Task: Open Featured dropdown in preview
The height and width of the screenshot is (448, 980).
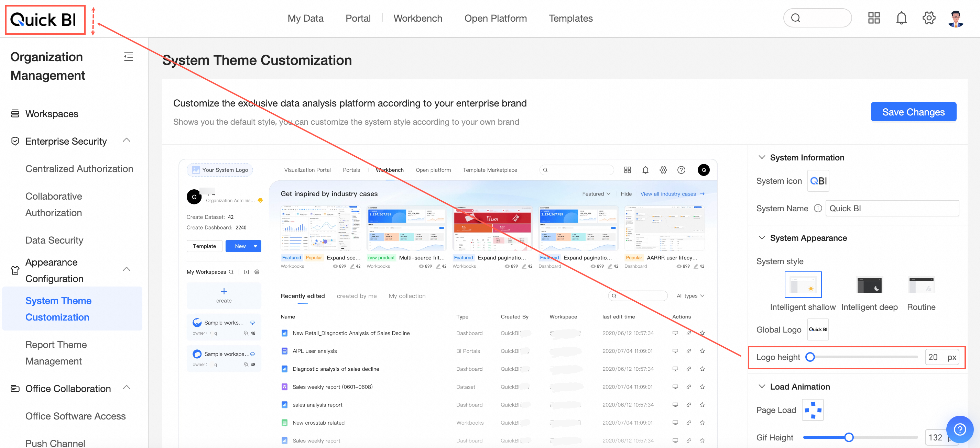Action: (596, 194)
